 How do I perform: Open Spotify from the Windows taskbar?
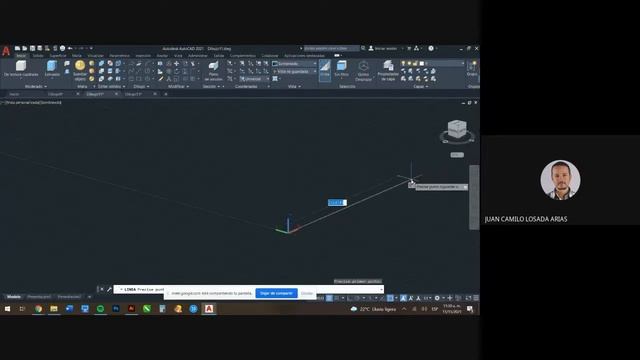coord(100,309)
